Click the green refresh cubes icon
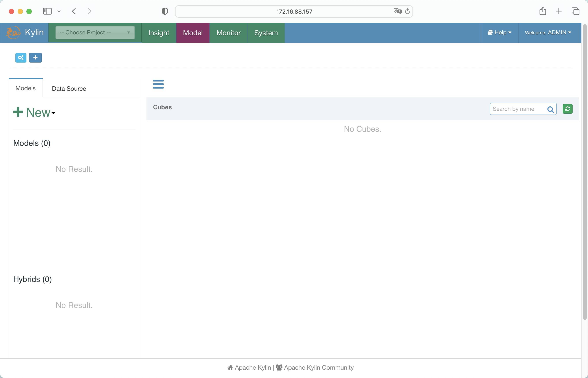The image size is (588, 378). point(567,109)
